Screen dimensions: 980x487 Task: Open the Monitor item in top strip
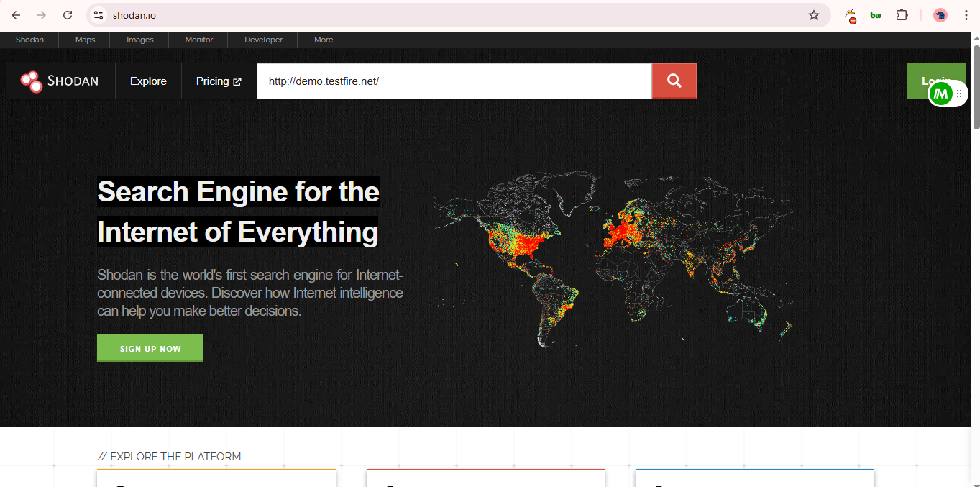[199, 40]
